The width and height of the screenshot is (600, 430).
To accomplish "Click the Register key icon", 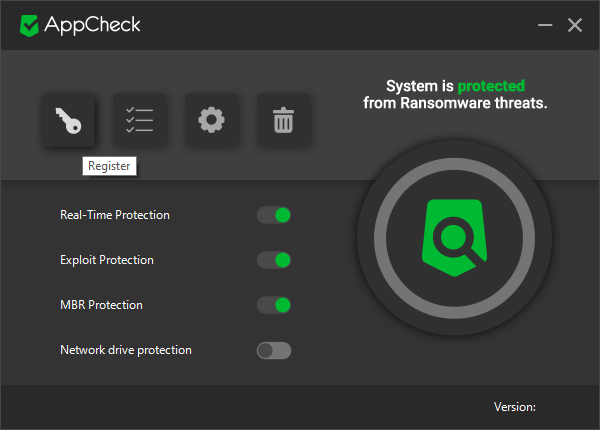I will (68, 121).
